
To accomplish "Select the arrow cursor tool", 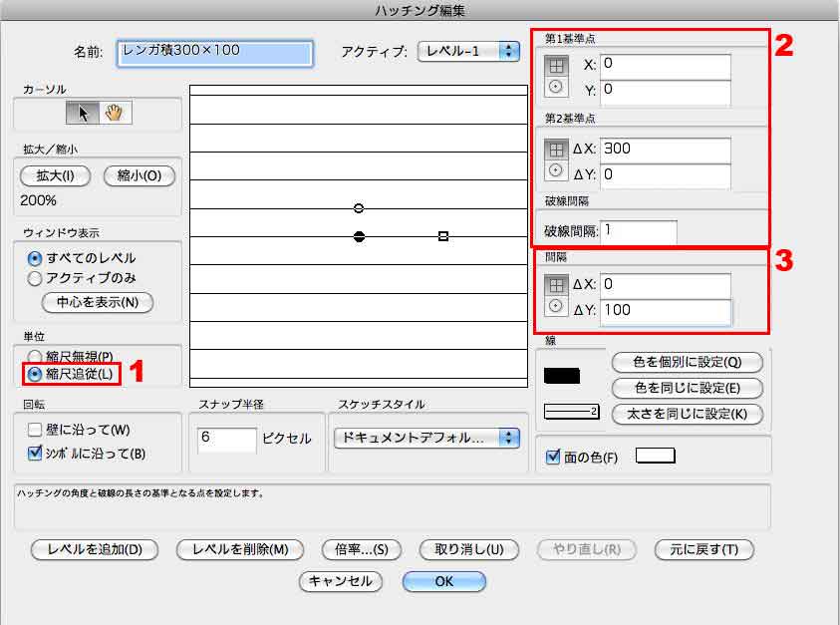I will coord(83,113).
